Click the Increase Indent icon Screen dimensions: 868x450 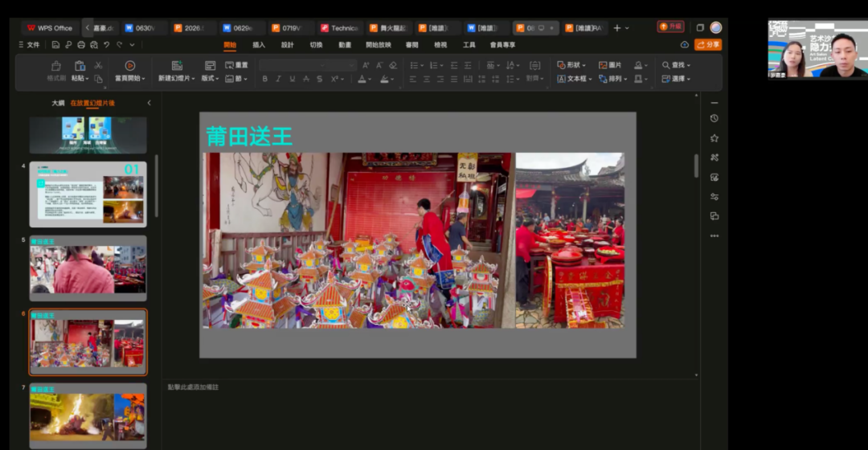[468, 65]
